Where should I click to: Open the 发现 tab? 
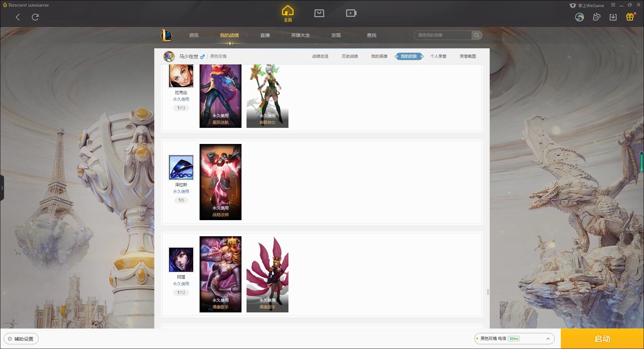(x=336, y=35)
